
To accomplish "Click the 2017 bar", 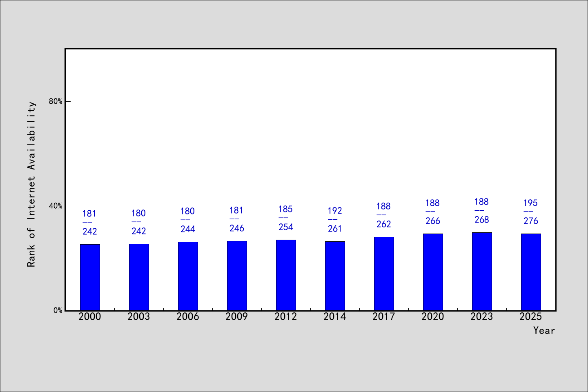I will point(384,274).
